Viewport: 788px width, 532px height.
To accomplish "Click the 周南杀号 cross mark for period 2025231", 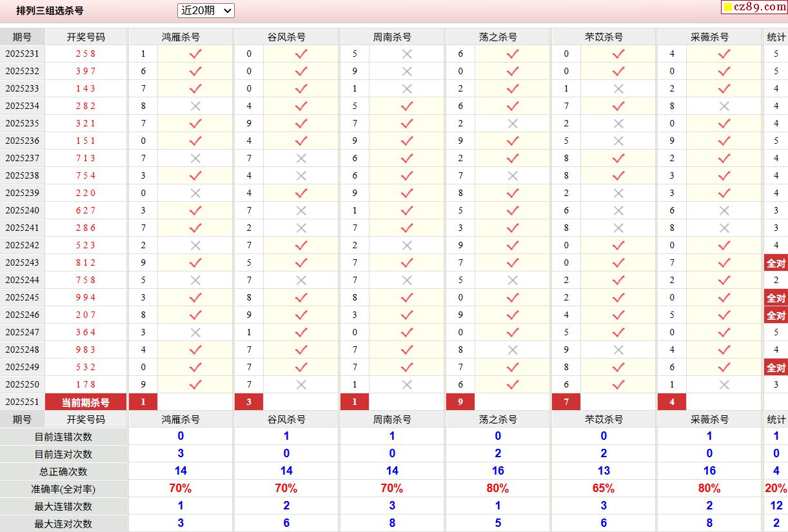I will pyautogui.click(x=407, y=54).
